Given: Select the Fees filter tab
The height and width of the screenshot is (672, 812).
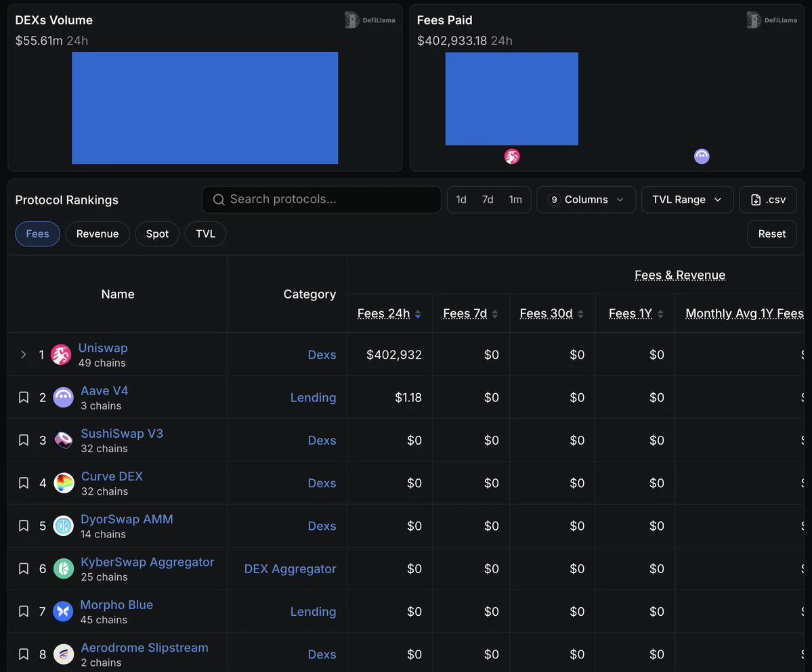Looking at the screenshot, I should pyautogui.click(x=37, y=234).
